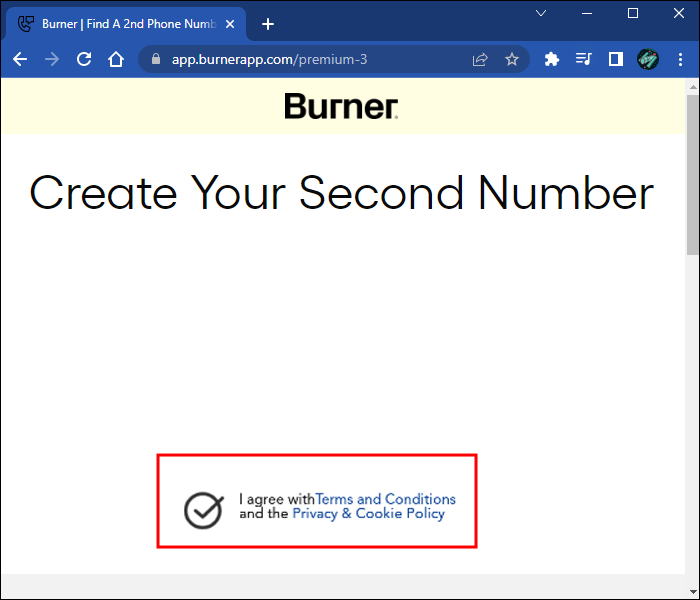700x600 pixels.
Task: Close the Burner tab
Action: pos(230,24)
